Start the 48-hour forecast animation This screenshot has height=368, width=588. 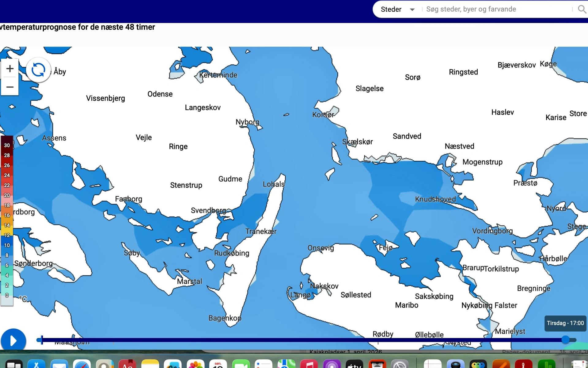coord(13,340)
